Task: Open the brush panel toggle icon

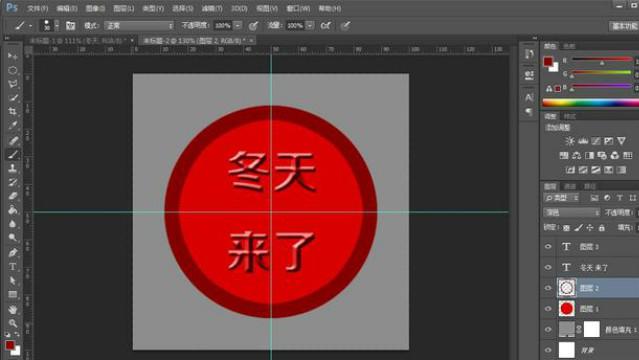Action: pos(71,25)
